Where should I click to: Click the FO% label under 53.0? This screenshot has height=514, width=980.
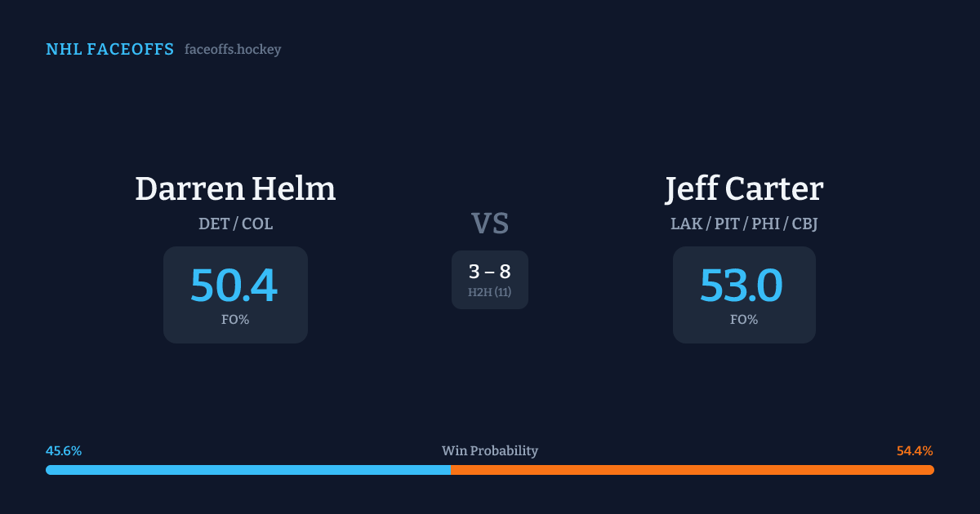[744, 320]
